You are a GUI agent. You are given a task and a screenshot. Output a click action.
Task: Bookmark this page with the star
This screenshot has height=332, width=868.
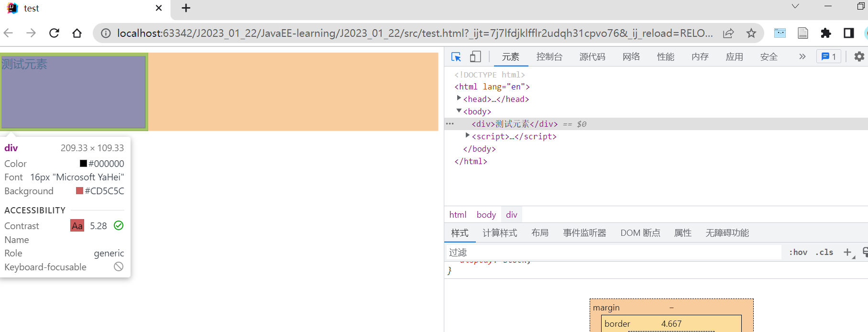click(x=751, y=33)
